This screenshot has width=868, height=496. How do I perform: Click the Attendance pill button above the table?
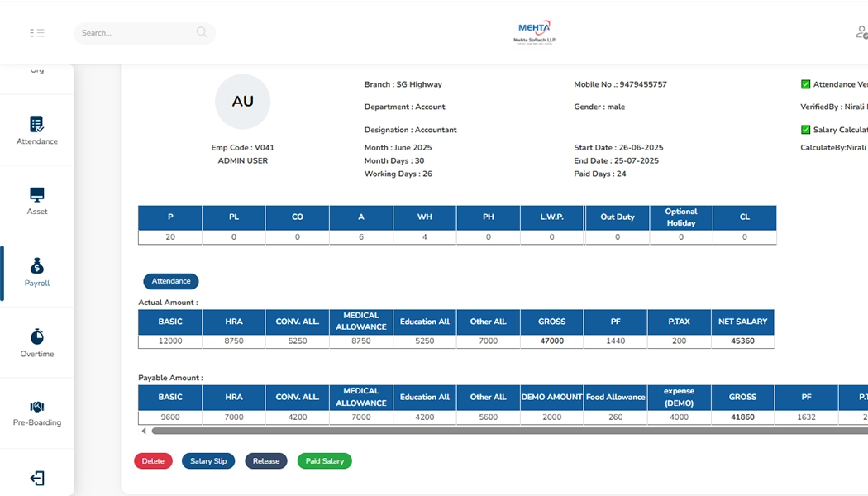[170, 281]
